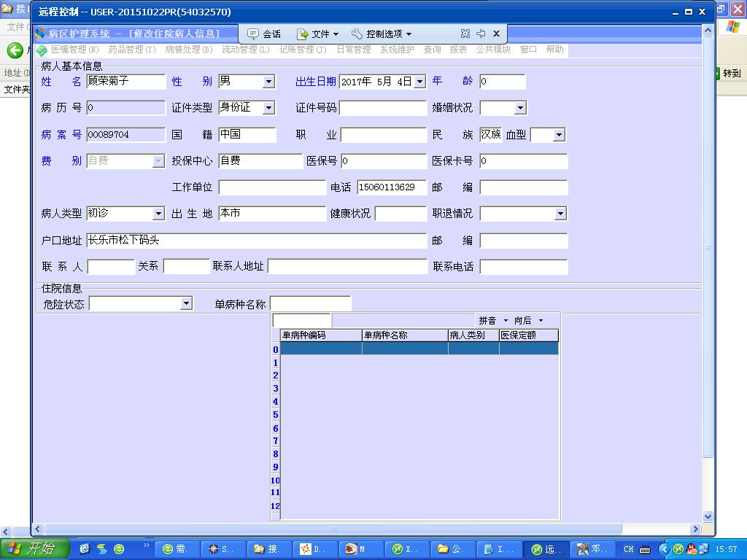Click the 国籍 field showing 中国

[247, 135]
